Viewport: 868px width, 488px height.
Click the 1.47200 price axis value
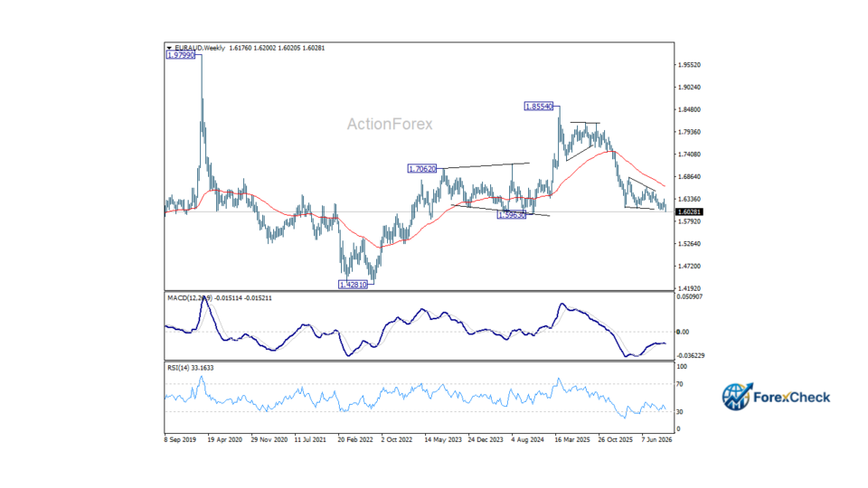pos(689,266)
